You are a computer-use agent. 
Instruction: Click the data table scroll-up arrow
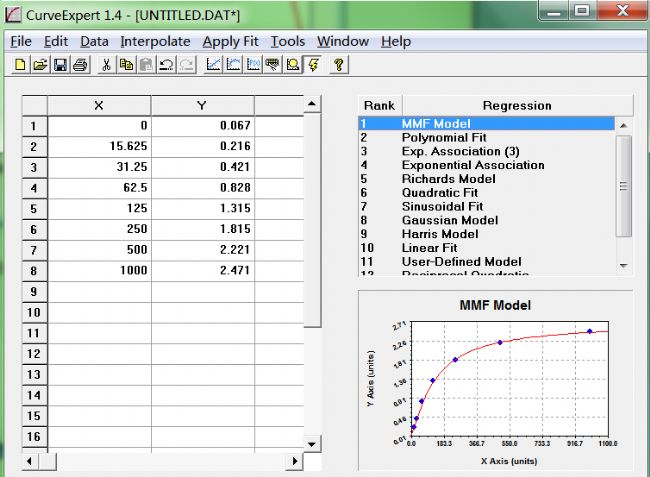pos(312,104)
